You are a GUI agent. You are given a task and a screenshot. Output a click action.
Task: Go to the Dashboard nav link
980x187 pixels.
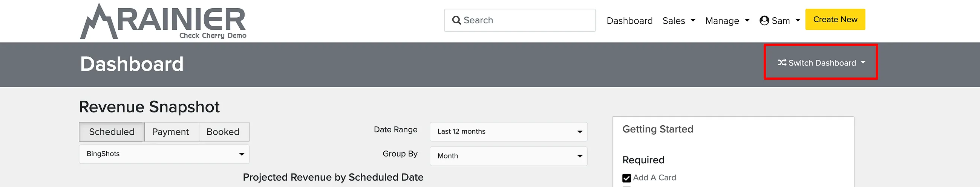click(629, 21)
